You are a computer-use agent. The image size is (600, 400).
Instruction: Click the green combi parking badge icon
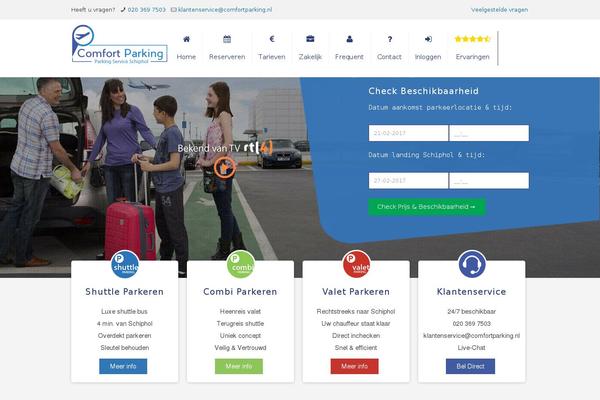(x=241, y=264)
